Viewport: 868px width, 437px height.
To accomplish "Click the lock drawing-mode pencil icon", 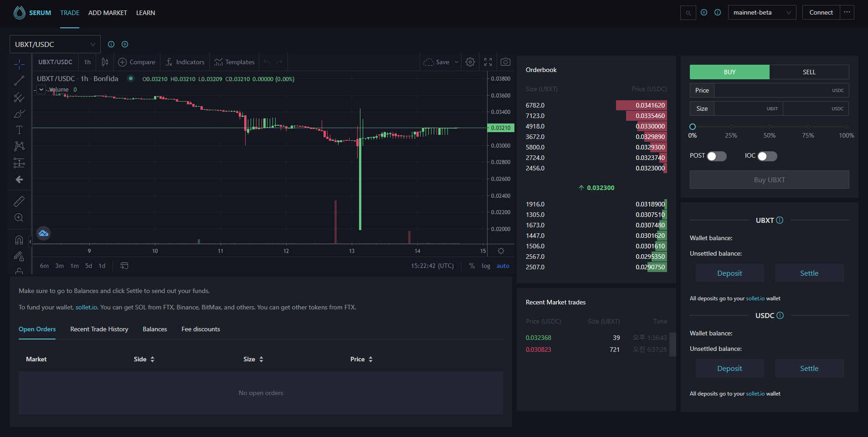I will tap(19, 256).
